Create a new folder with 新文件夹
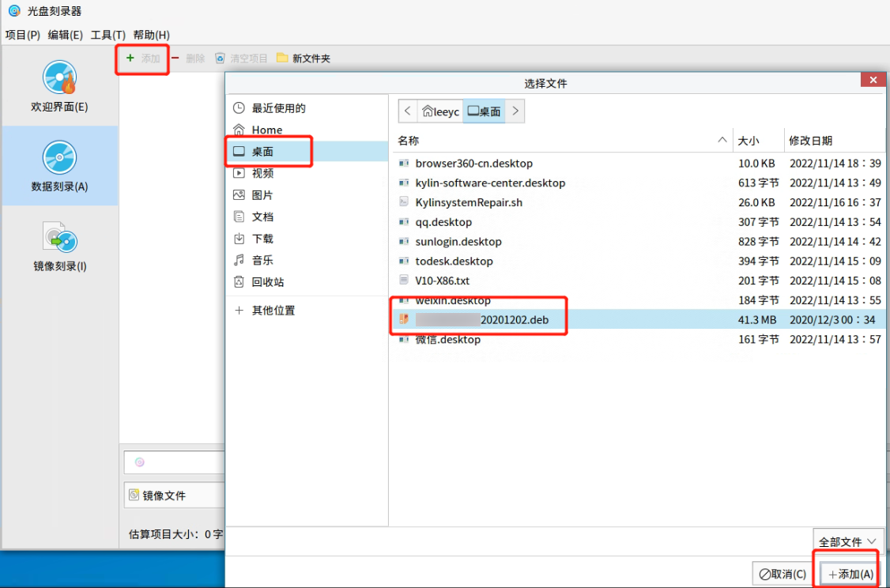The width and height of the screenshot is (890, 588). click(304, 58)
